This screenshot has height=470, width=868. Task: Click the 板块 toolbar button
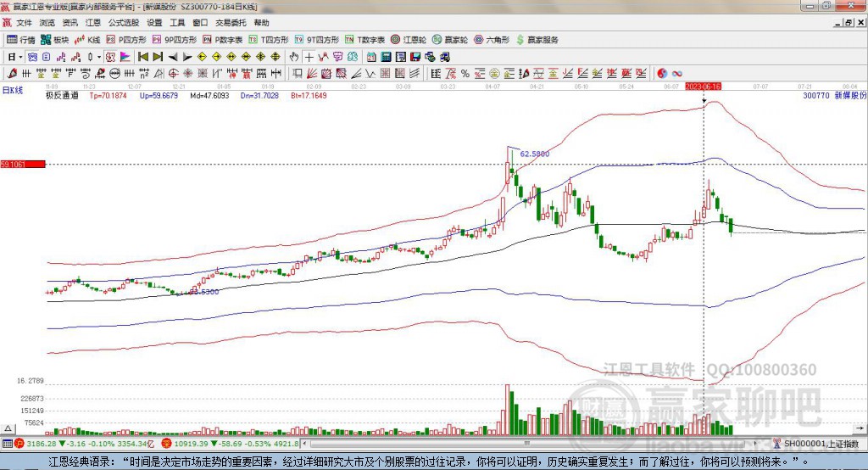[55, 40]
